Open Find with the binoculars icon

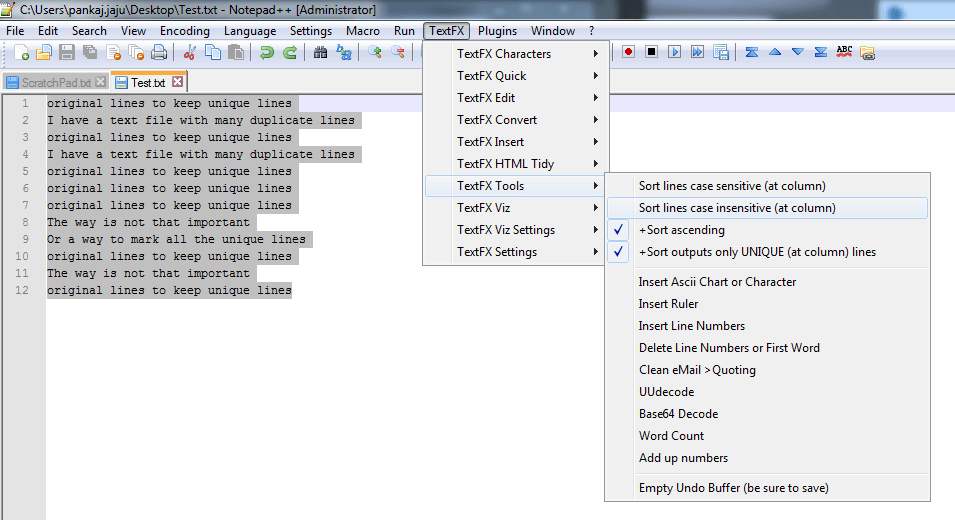pyautogui.click(x=322, y=53)
